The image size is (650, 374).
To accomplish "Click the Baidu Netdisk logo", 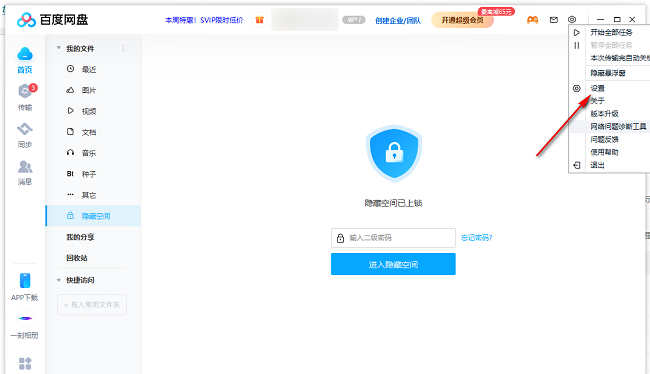I will click(53, 19).
